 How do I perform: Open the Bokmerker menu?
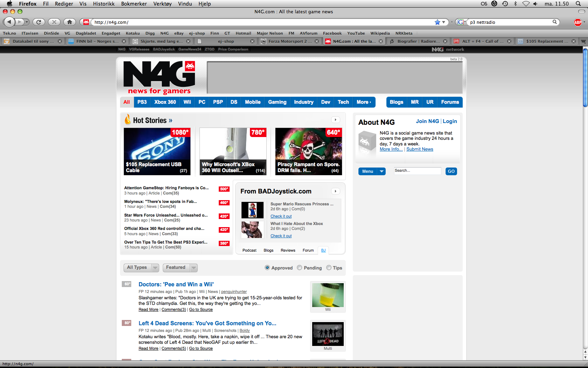click(134, 4)
